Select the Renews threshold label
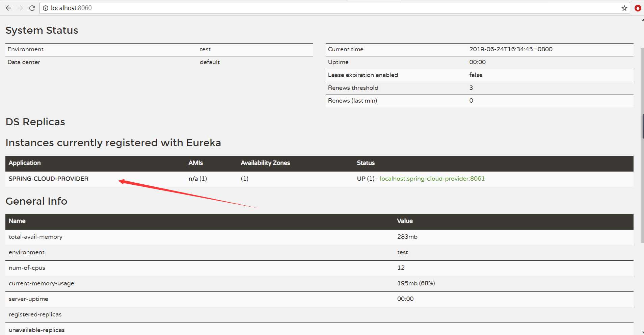Screen dimensions: 644x335 [353, 88]
